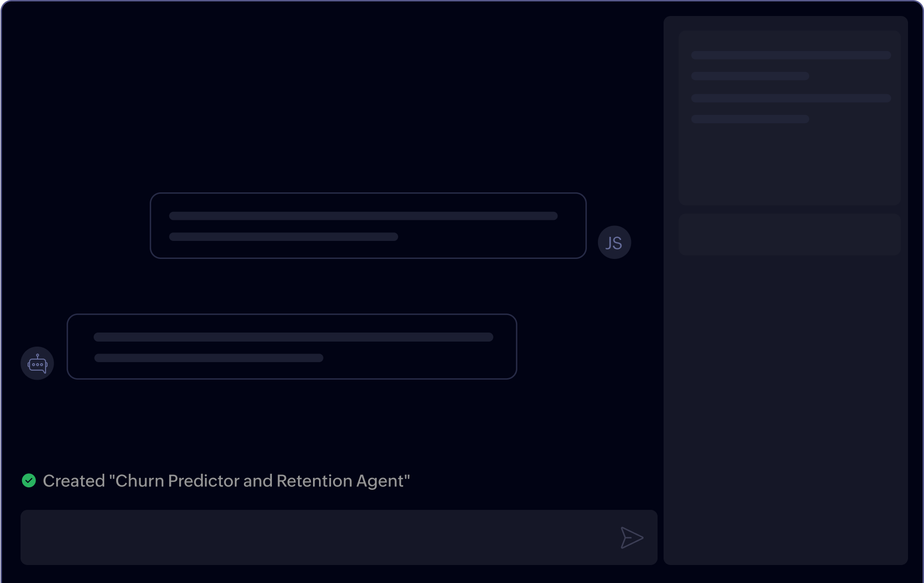Viewport: 924px width, 583px height.
Task: Click 'Created "Churn Predictor and Retention Agent"' text
Action: [x=226, y=481]
